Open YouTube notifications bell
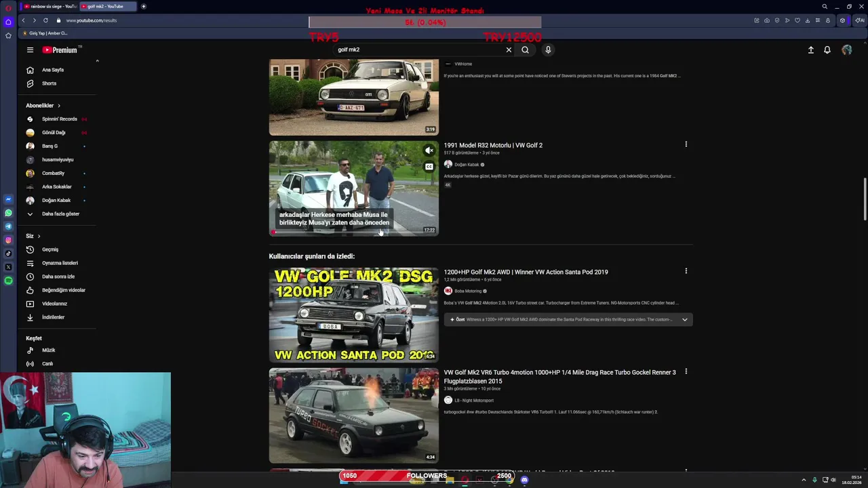 827,49
